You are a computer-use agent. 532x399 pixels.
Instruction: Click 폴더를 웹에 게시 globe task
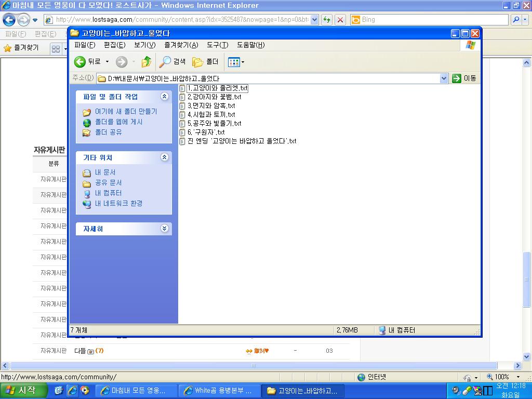point(118,122)
